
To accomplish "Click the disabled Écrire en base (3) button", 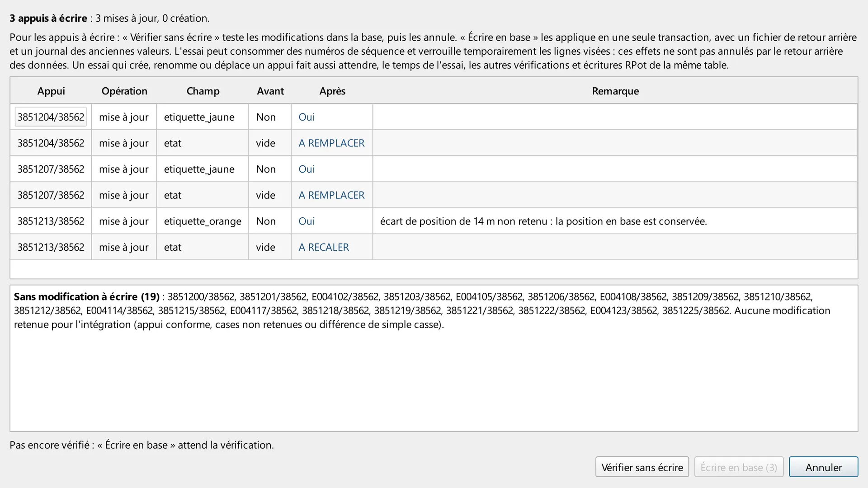I will 739,467.
